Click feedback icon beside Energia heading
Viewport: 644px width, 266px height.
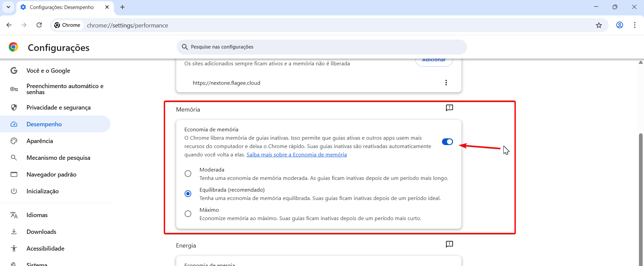tap(449, 244)
